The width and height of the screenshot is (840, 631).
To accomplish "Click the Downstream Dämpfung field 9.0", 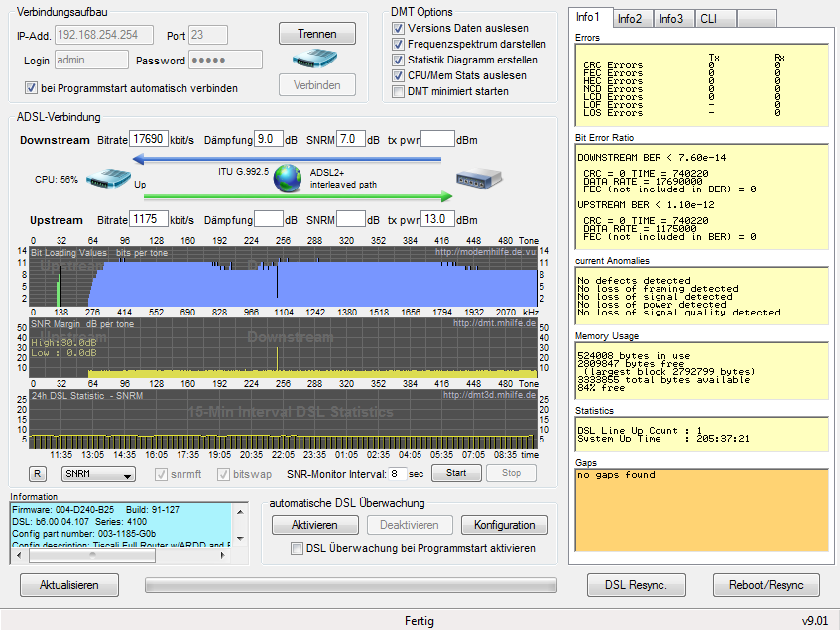I will coord(268,139).
